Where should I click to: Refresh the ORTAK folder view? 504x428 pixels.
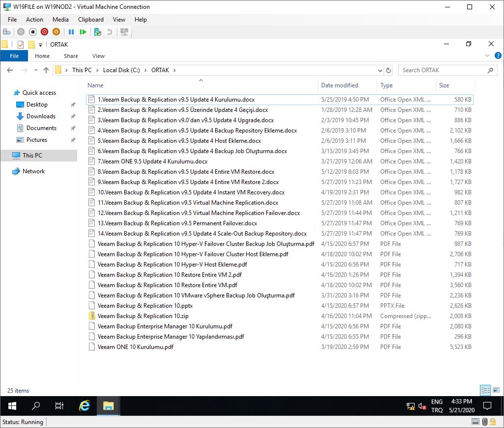click(x=389, y=70)
